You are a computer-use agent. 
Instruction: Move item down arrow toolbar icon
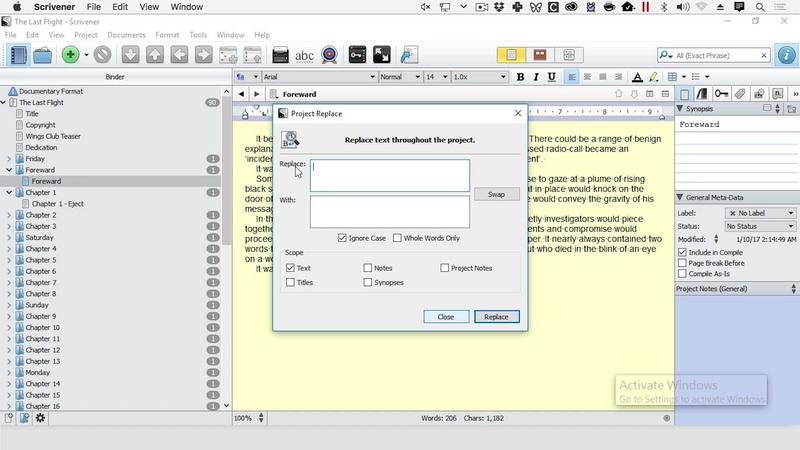click(131, 55)
